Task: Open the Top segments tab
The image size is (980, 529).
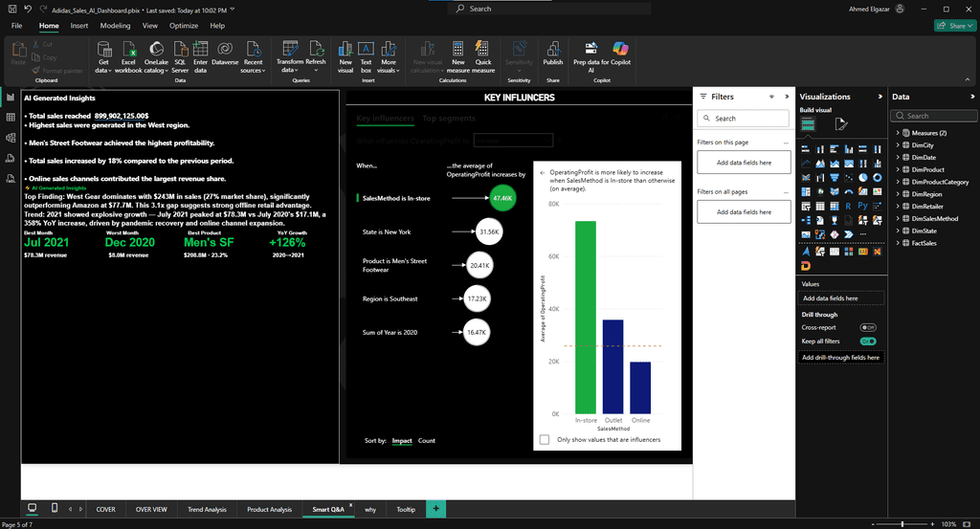Action: pyautogui.click(x=449, y=118)
